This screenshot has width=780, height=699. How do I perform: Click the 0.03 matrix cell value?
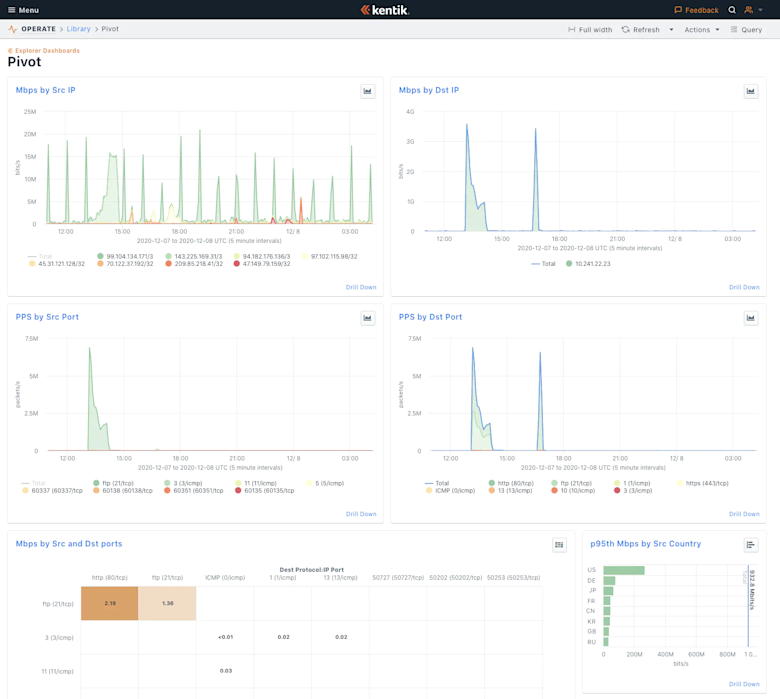[x=226, y=671]
